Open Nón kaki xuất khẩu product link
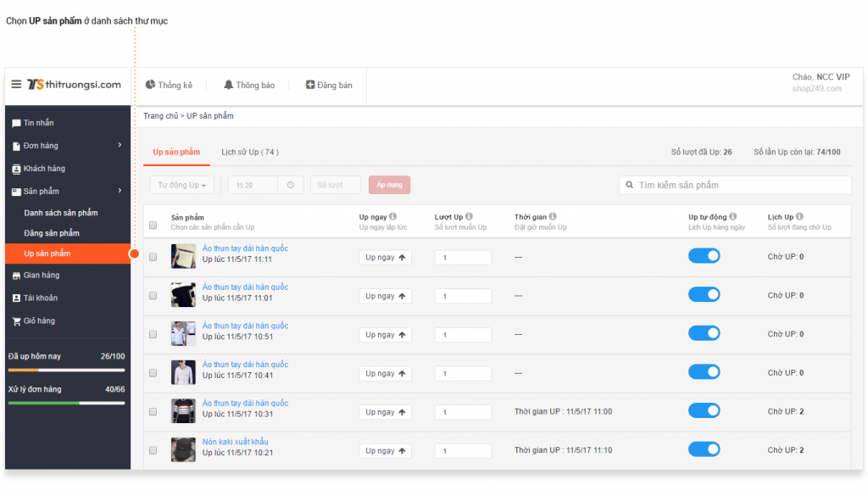This screenshot has width=868, height=496. click(x=236, y=442)
